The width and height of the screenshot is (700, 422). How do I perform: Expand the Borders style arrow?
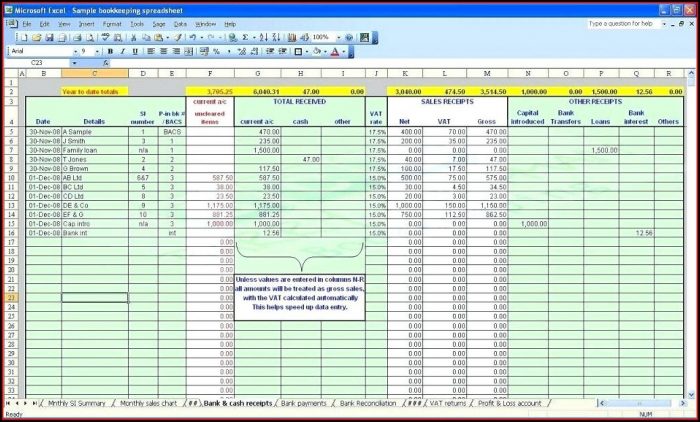(x=307, y=52)
